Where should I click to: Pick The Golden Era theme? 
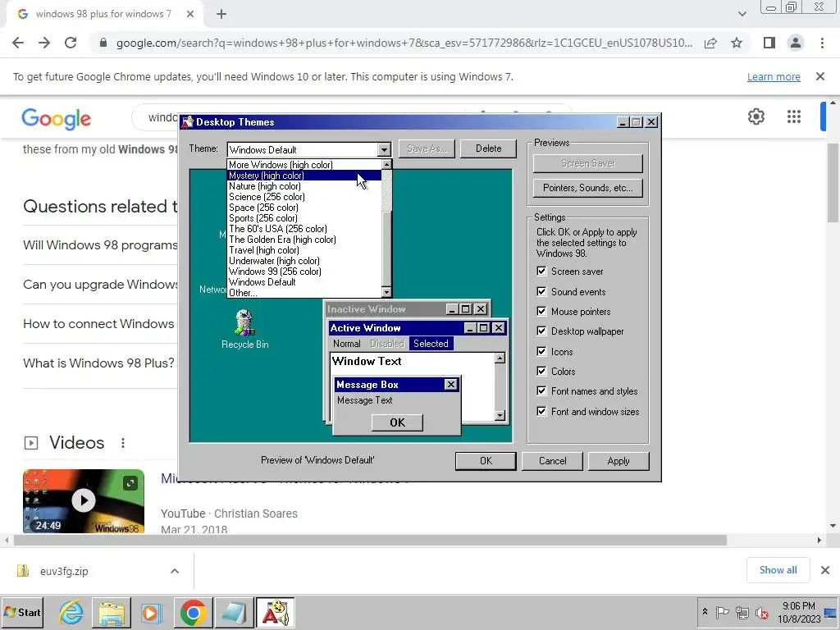pos(304,240)
